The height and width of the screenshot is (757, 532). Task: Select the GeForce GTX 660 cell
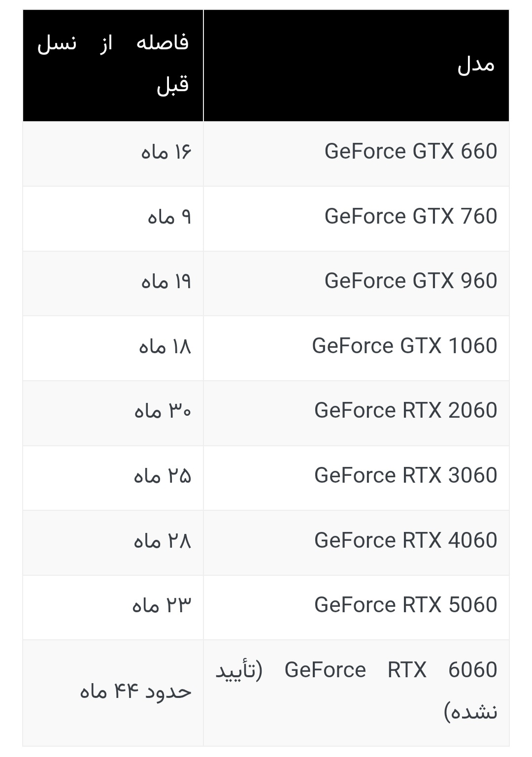coord(356,154)
